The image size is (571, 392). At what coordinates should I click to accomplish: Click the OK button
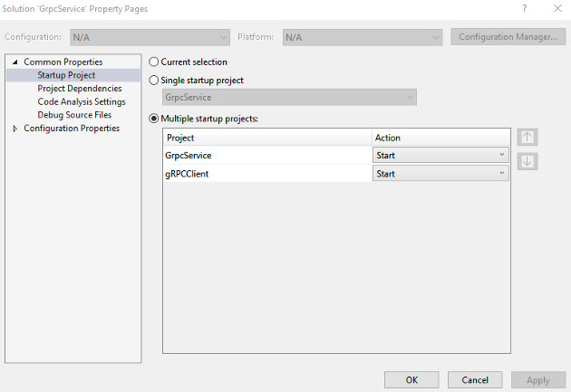tap(411, 380)
